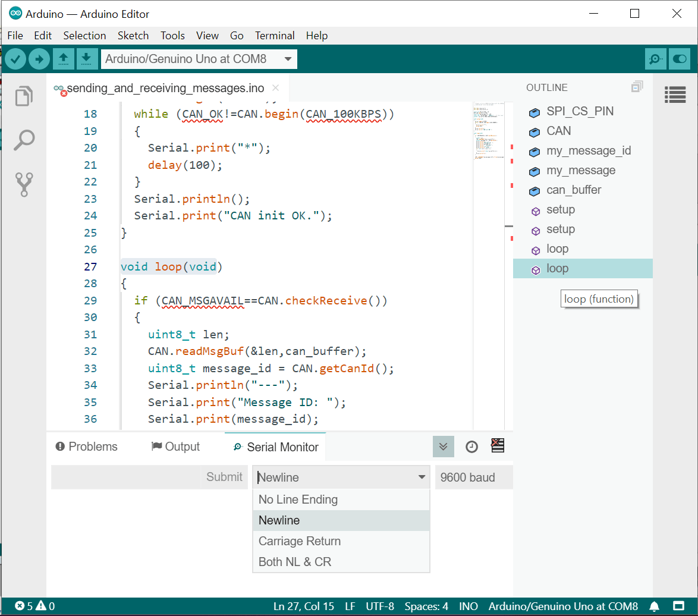698x616 pixels.
Task: Select the second setup entry in Outline
Action: [x=583, y=229]
